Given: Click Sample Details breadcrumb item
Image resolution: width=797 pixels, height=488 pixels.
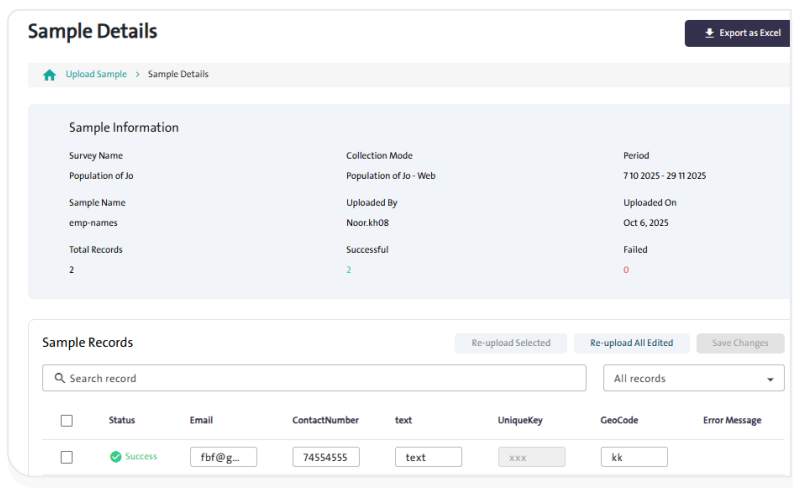Looking at the screenshot, I should (178, 75).
